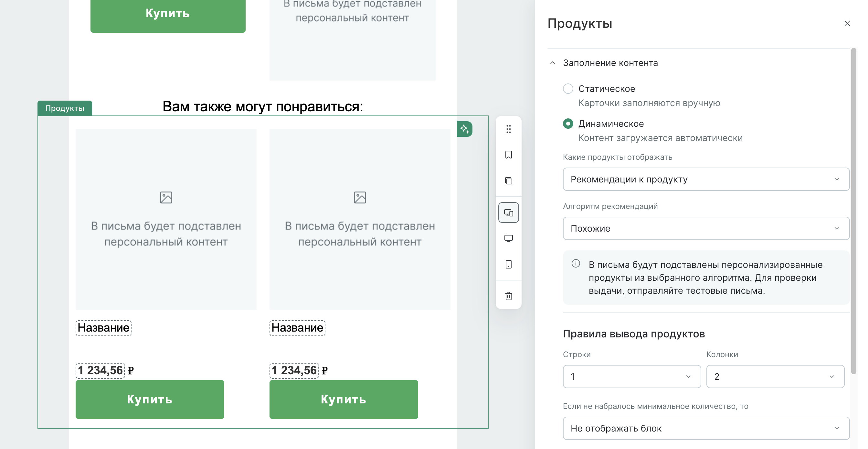The height and width of the screenshot is (449, 868).
Task: Click the heading Вам также могут понравиться
Action: coord(263,107)
